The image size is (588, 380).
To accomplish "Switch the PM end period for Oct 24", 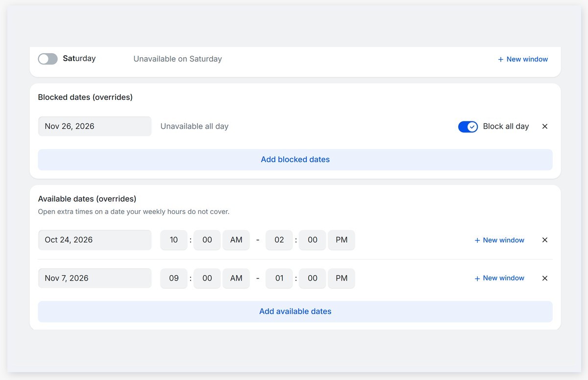I will coord(342,240).
